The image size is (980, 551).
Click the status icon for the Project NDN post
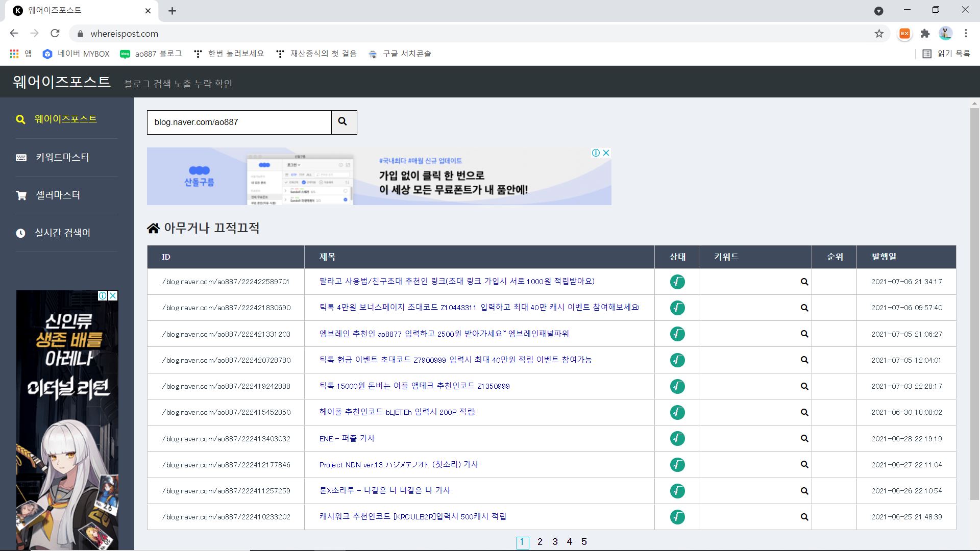[x=677, y=465]
